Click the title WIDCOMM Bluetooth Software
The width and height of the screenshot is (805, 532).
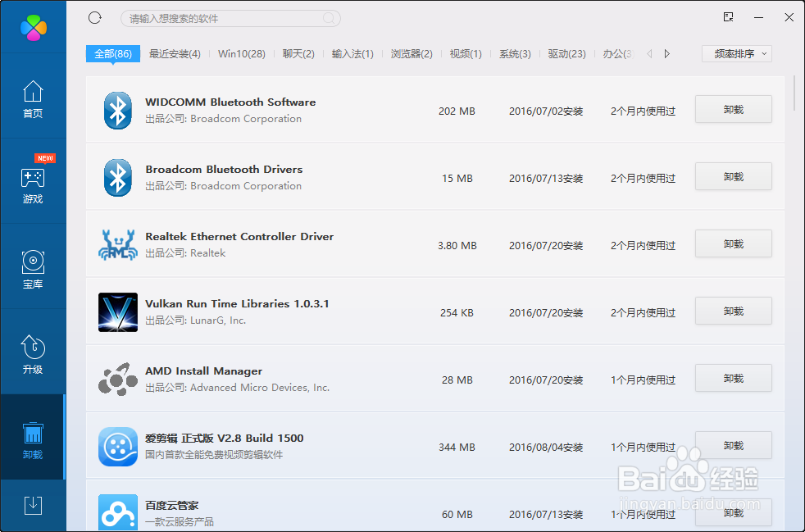(230, 102)
